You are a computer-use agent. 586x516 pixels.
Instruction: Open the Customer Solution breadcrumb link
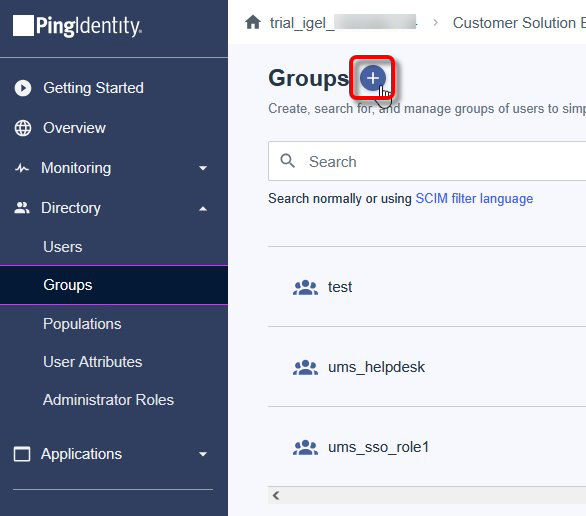[x=519, y=23]
